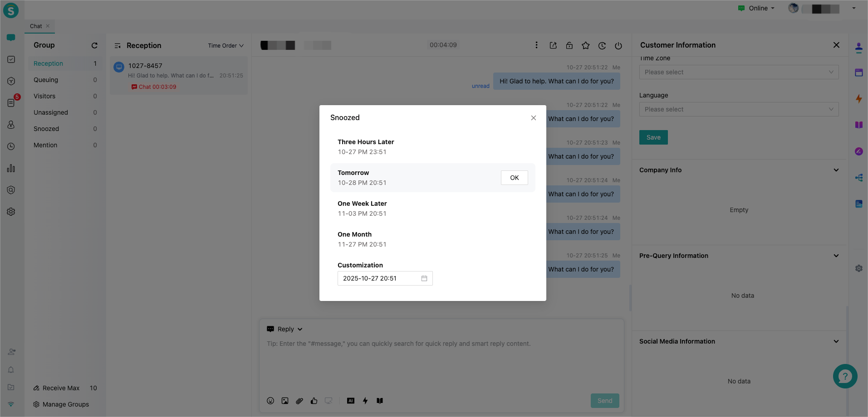Expand the Language select dropdown
Screen dimensions: 868x417
[739, 109]
